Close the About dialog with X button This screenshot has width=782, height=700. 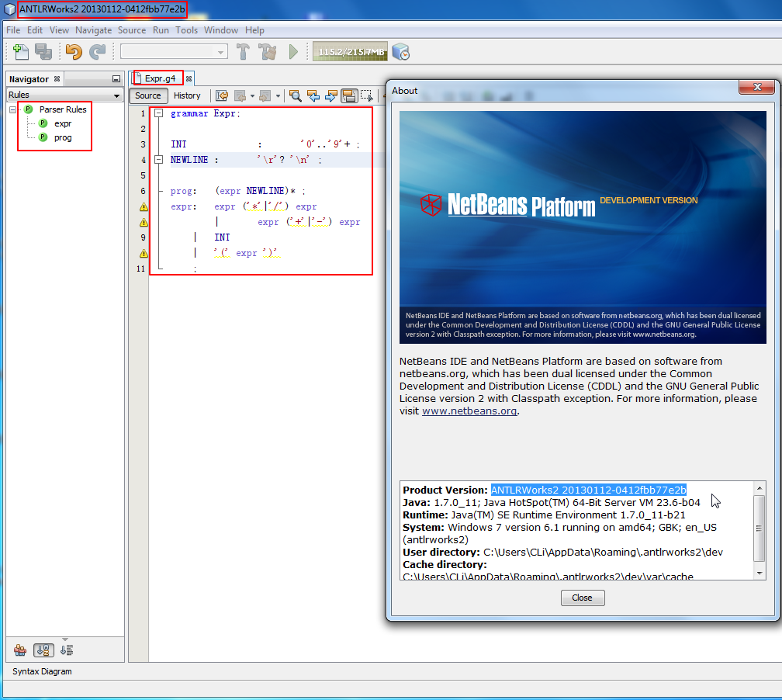(x=756, y=87)
